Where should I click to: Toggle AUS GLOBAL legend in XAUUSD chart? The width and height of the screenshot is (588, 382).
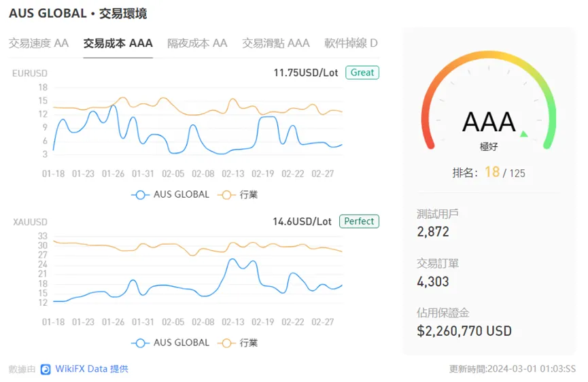point(170,343)
